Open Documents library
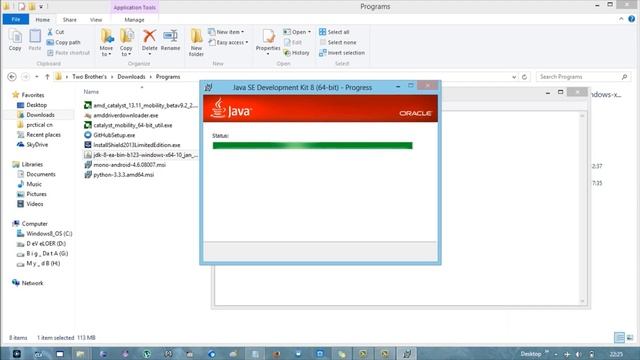Viewport: 640px width, 360px height. (36, 174)
